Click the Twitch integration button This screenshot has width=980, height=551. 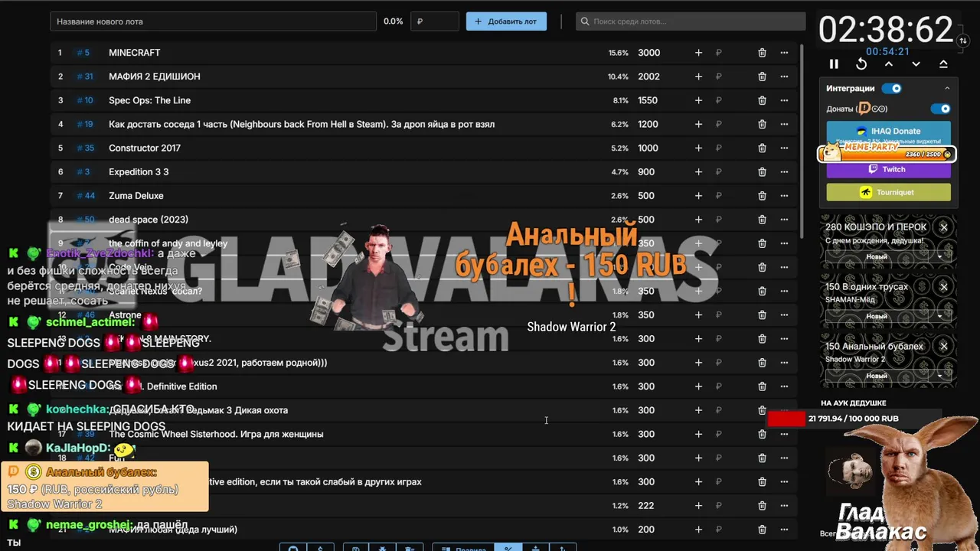tap(888, 170)
